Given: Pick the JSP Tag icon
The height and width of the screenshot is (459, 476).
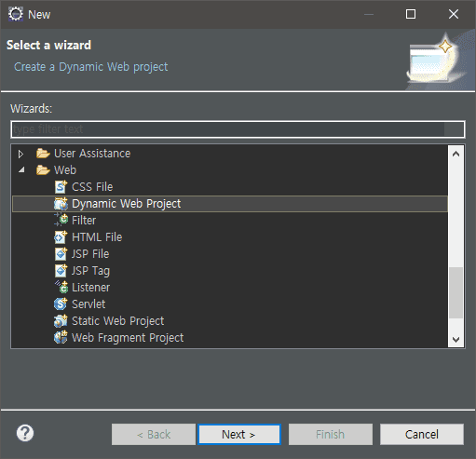Looking at the screenshot, I should click(61, 271).
